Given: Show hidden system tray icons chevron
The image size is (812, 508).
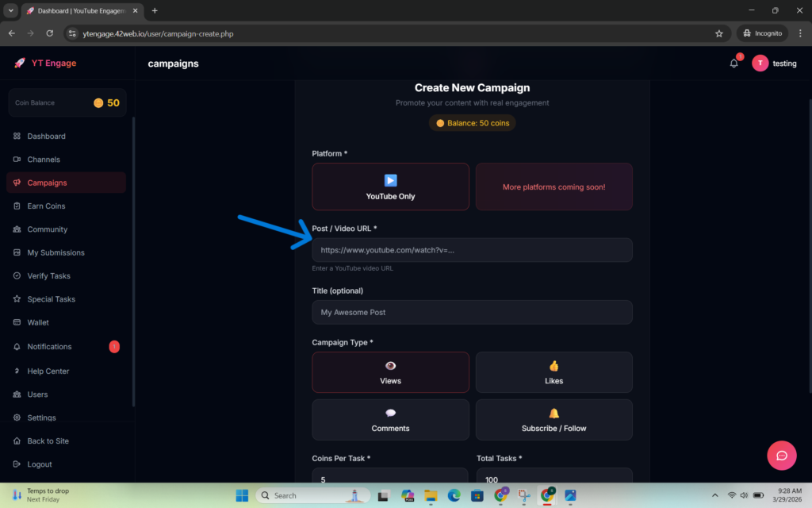Looking at the screenshot, I should (714, 495).
